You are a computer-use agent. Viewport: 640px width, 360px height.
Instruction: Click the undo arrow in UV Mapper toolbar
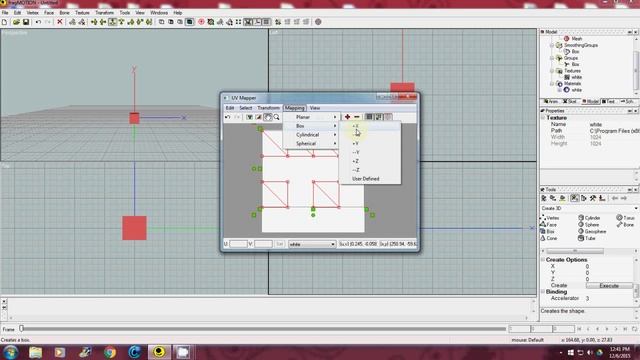coord(228,117)
